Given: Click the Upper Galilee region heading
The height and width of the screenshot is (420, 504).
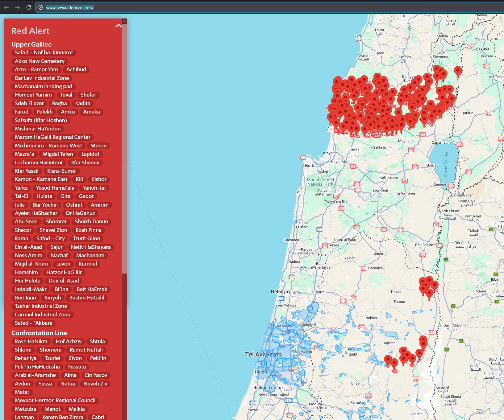Looking at the screenshot, I should (31, 44).
